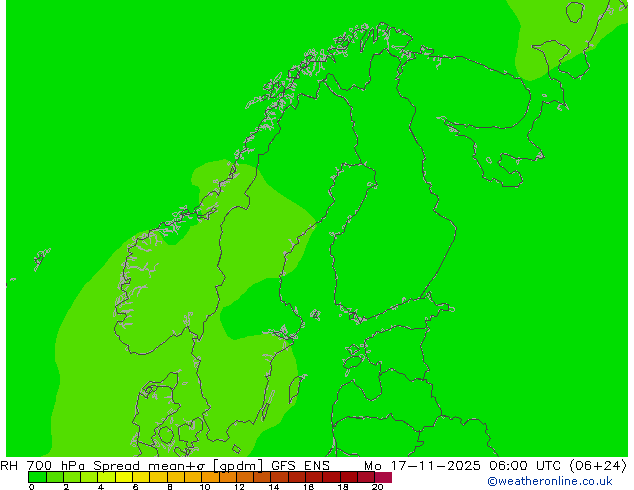634x490 pixels.
Task: Click the "Spread mean+σ [gpdm]" caption text
Action: 178,466
